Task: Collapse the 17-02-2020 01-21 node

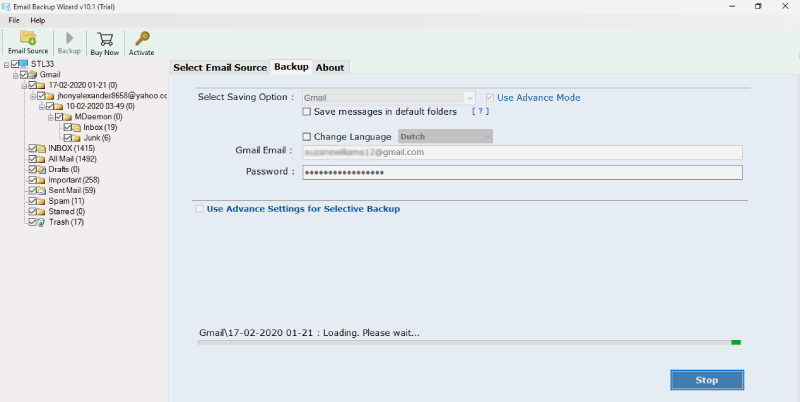Action: pos(24,86)
